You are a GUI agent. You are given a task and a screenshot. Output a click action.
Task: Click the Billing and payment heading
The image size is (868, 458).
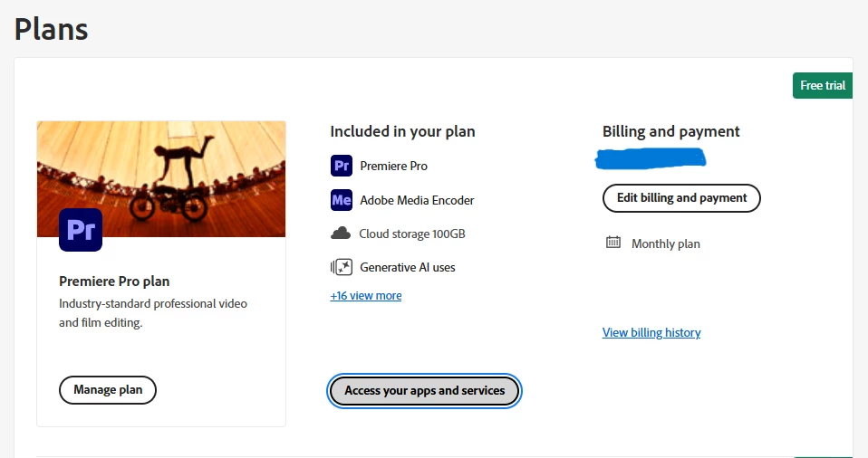(x=670, y=131)
